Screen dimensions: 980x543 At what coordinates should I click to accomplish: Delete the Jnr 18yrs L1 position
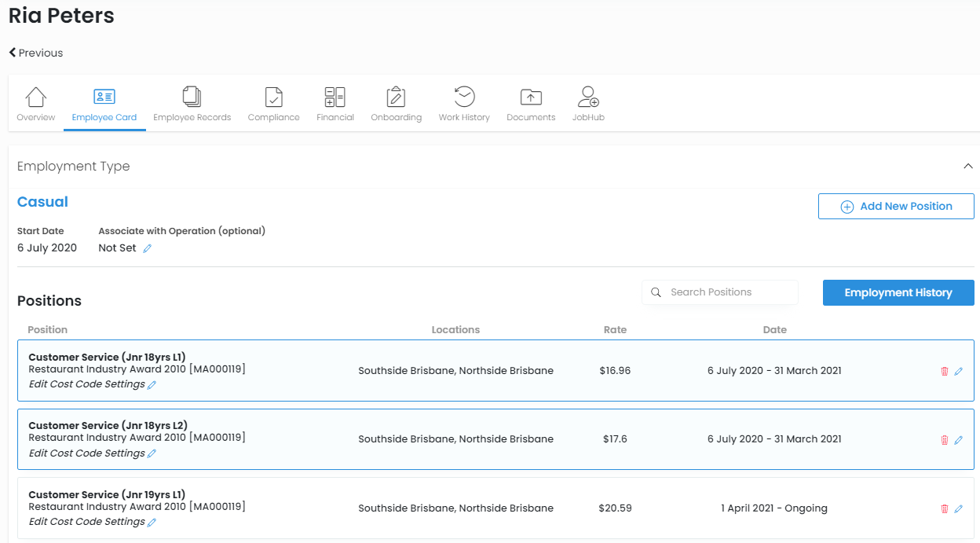click(x=945, y=372)
